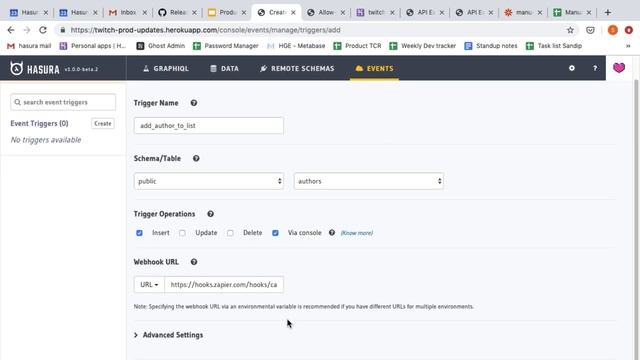This screenshot has width=640, height=360.
Task: Open the Password Manager bookmark
Action: click(x=226, y=46)
